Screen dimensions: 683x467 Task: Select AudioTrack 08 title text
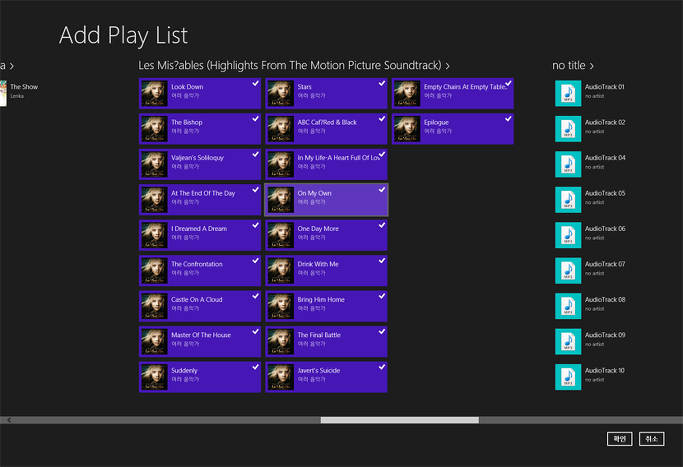605,300
